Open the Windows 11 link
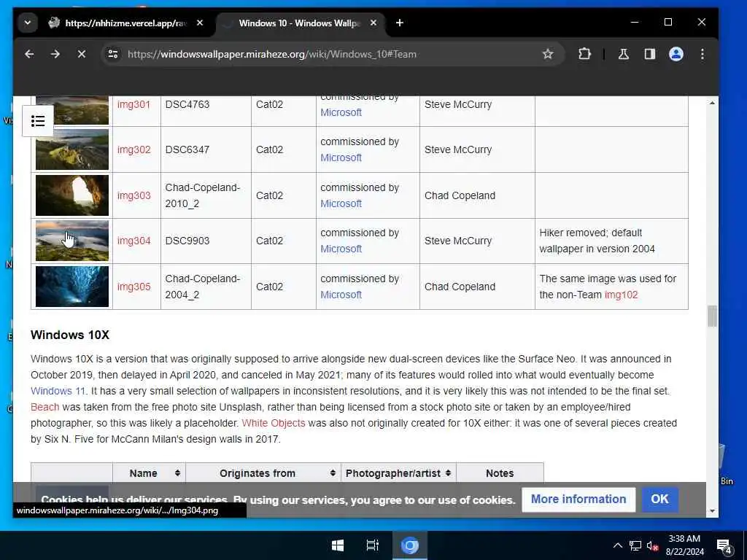747x560 pixels. pyautogui.click(x=58, y=391)
